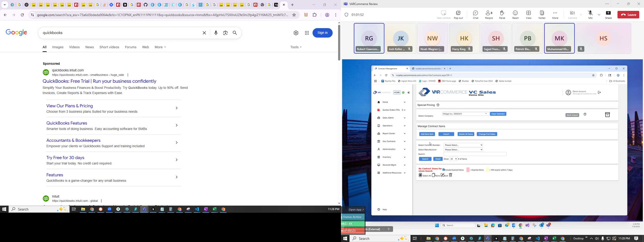Switch to Images results tab

(x=58, y=47)
